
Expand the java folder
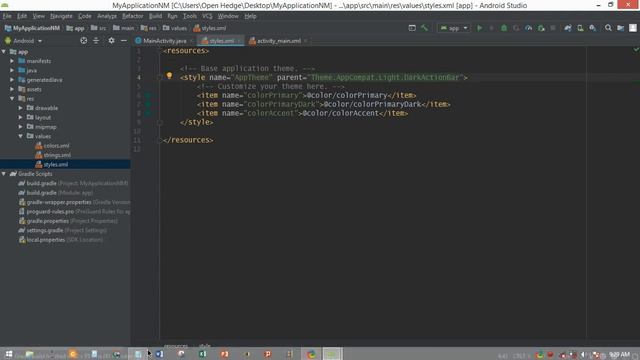tap(12, 70)
